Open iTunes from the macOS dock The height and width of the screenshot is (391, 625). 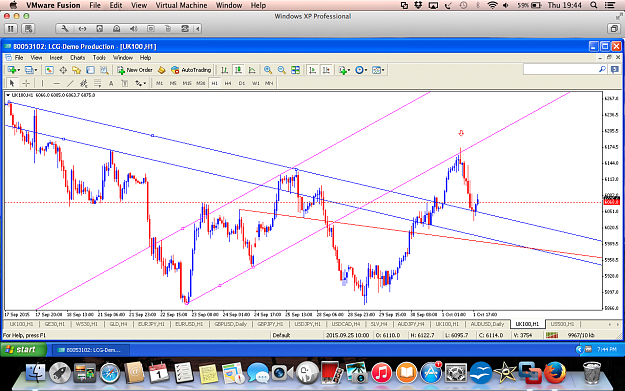[x=381, y=373]
